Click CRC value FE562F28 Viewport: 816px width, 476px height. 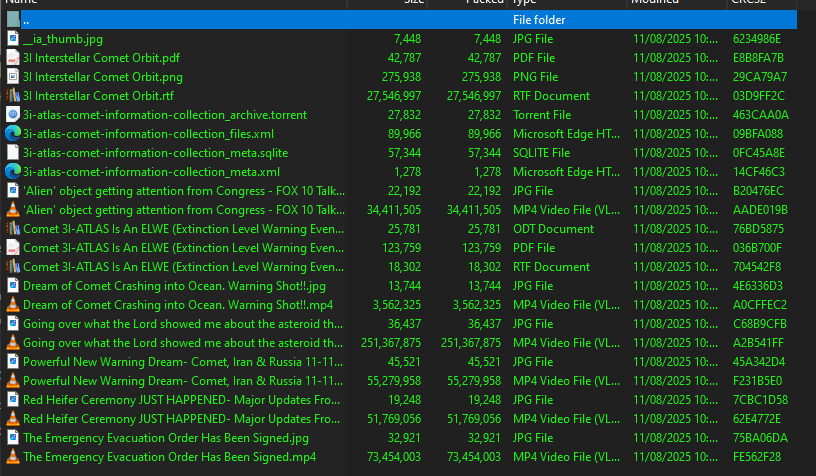coord(757,457)
